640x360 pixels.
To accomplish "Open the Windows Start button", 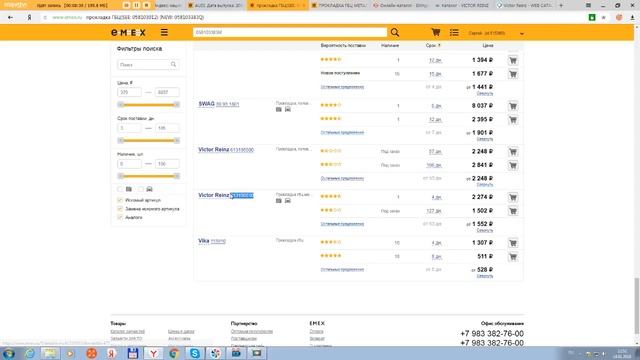I will click(9, 353).
